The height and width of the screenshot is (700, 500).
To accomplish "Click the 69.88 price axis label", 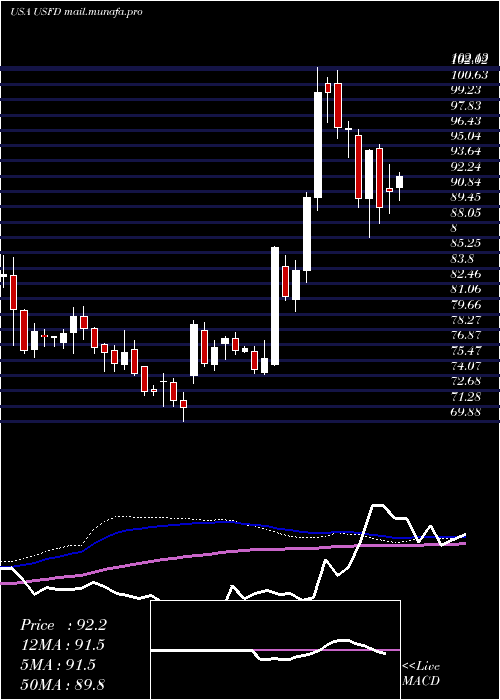I will pos(466,412).
